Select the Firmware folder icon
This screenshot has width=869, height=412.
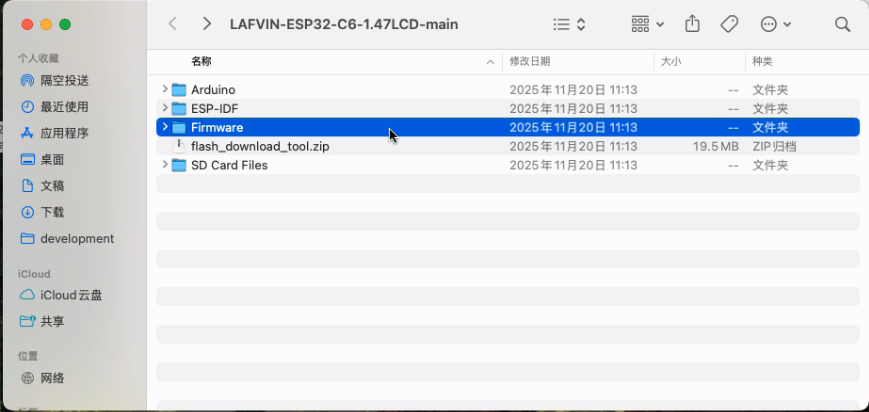pos(178,128)
